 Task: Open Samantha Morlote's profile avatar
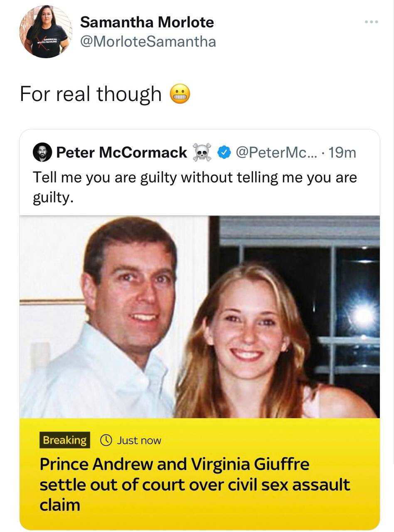click(x=46, y=32)
